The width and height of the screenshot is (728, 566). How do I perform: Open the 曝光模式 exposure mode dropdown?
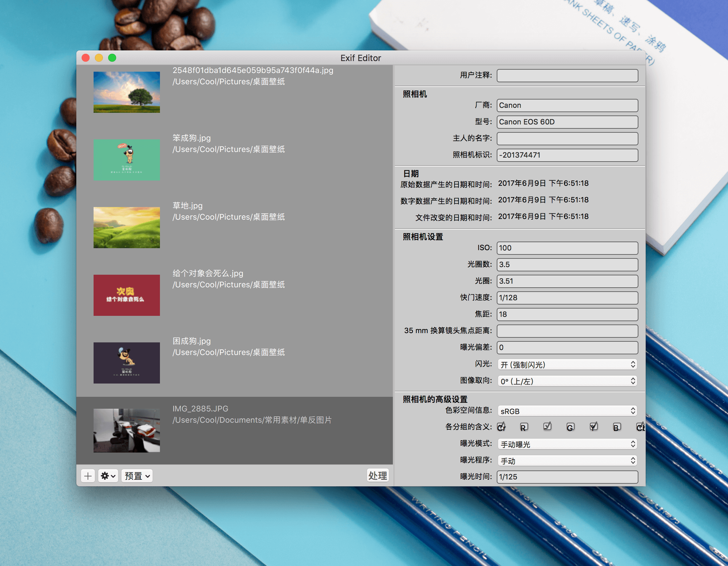567,444
